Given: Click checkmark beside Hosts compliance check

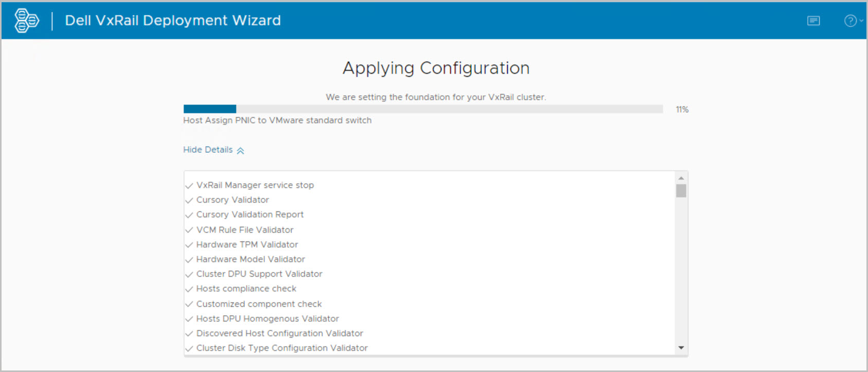Looking at the screenshot, I should 189,290.
